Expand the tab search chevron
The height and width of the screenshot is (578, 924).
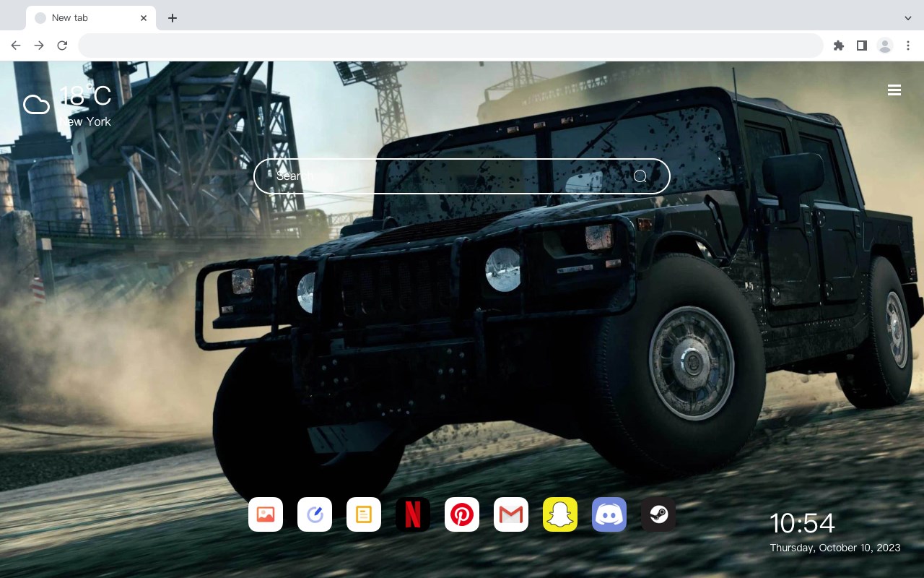(908, 18)
